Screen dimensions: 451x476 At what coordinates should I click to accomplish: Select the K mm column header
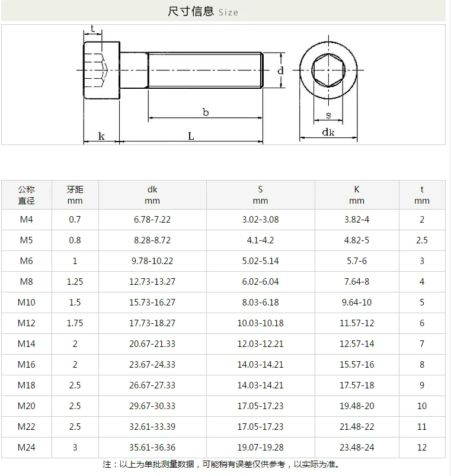[x=357, y=195]
